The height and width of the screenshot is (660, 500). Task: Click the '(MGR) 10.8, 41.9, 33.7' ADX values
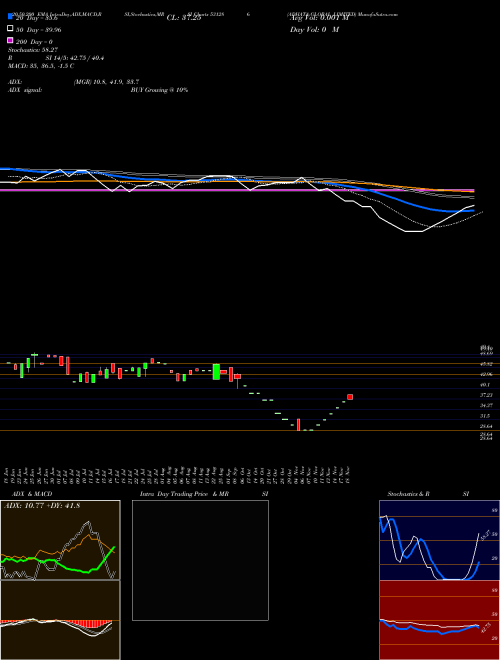click(106, 82)
